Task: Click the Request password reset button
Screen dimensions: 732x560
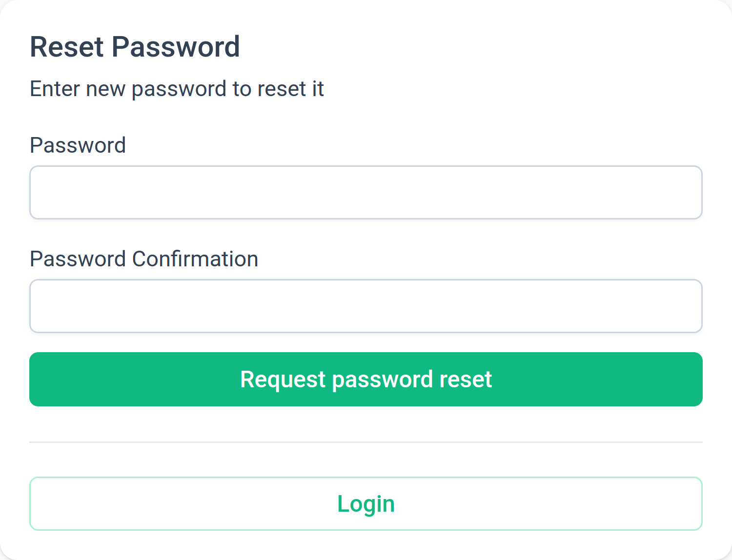Action: click(x=366, y=379)
